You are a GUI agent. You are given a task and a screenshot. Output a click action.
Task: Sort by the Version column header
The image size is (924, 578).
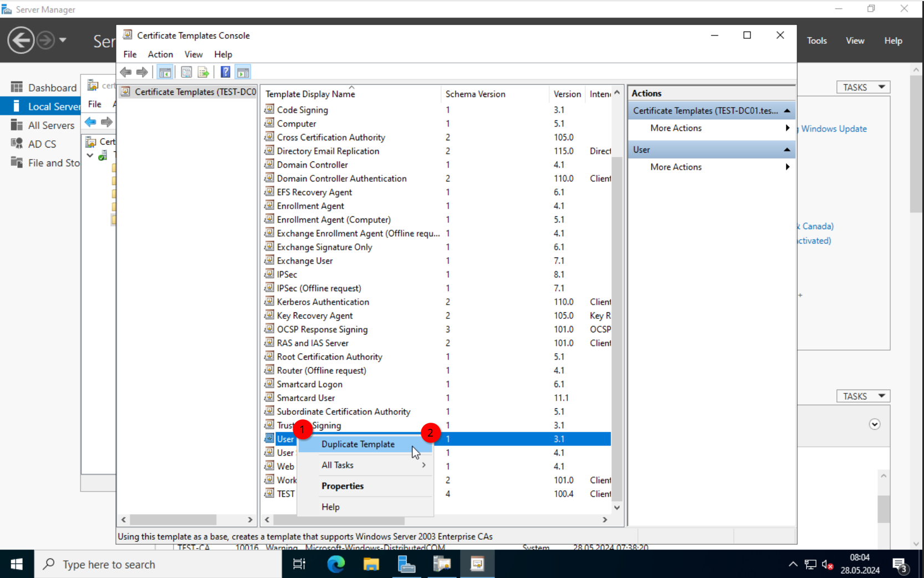pyautogui.click(x=568, y=94)
